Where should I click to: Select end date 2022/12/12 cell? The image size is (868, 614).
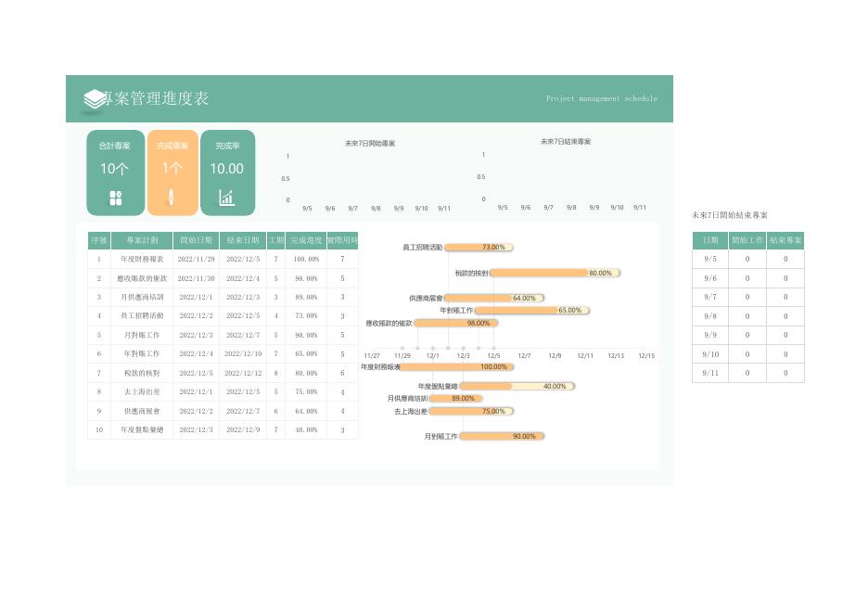(243, 373)
